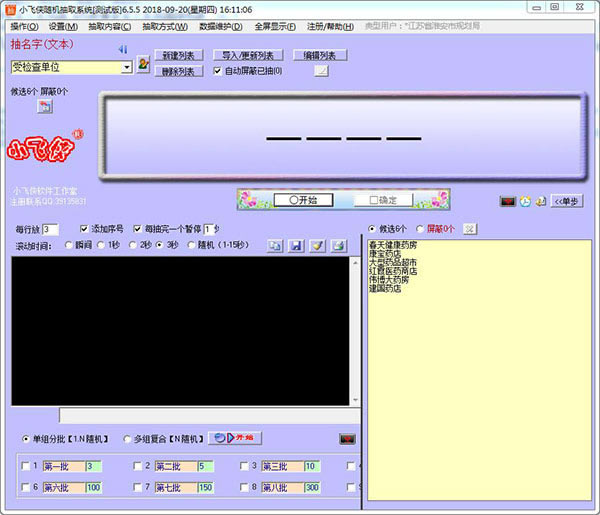Expand the 受检查单位 list dropdown
The width and height of the screenshot is (600, 515).
(x=127, y=67)
